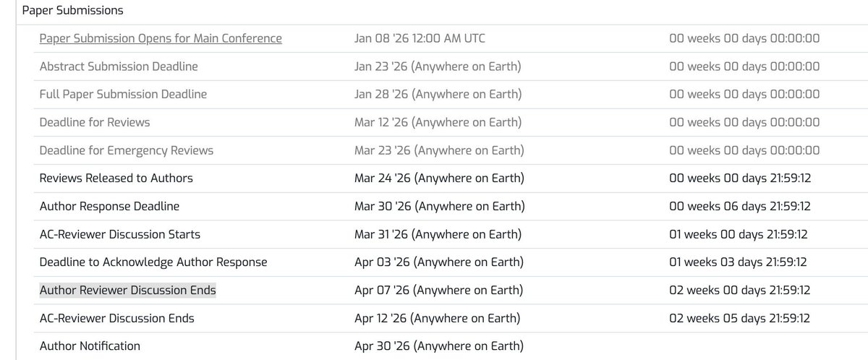868x360 pixels.
Task: Click expired countdown in Abstract Submission Deadline row
Action: tap(744, 67)
